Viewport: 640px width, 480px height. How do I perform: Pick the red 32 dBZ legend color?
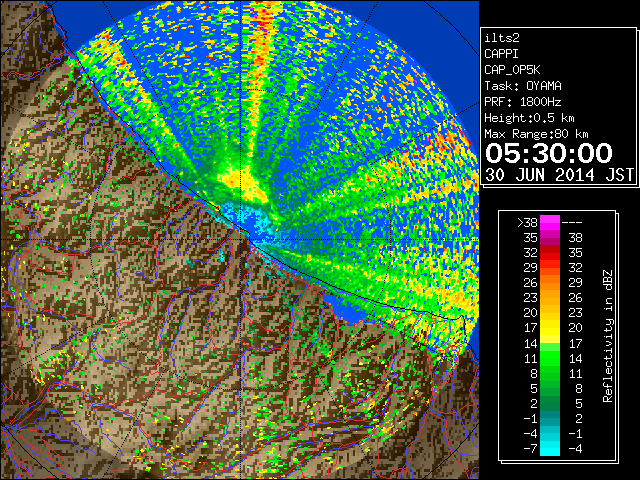click(550, 253)
